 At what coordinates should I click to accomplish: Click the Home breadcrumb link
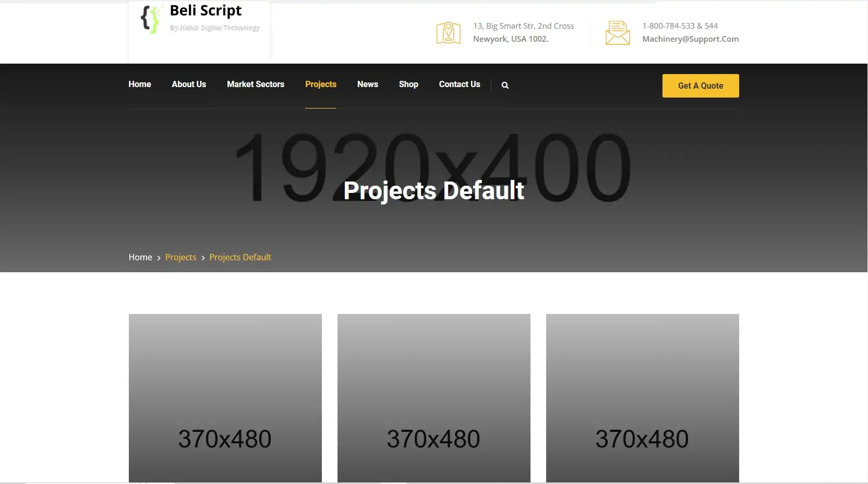[140, 257]
